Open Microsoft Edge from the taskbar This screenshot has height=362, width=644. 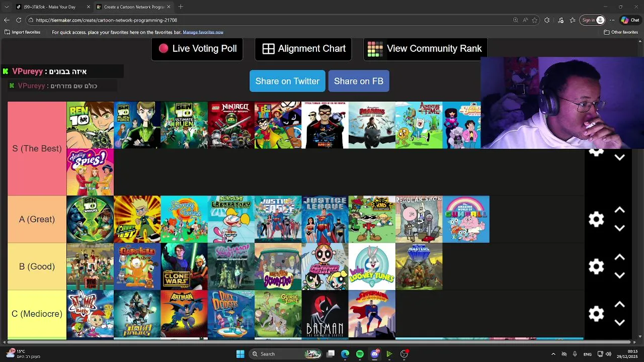pos(345,354)
